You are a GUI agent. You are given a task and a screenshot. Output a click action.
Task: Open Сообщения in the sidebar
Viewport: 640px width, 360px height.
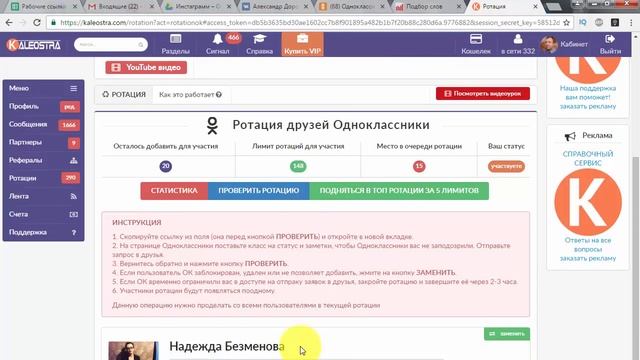pyautogui.click(x=44, y=124)
